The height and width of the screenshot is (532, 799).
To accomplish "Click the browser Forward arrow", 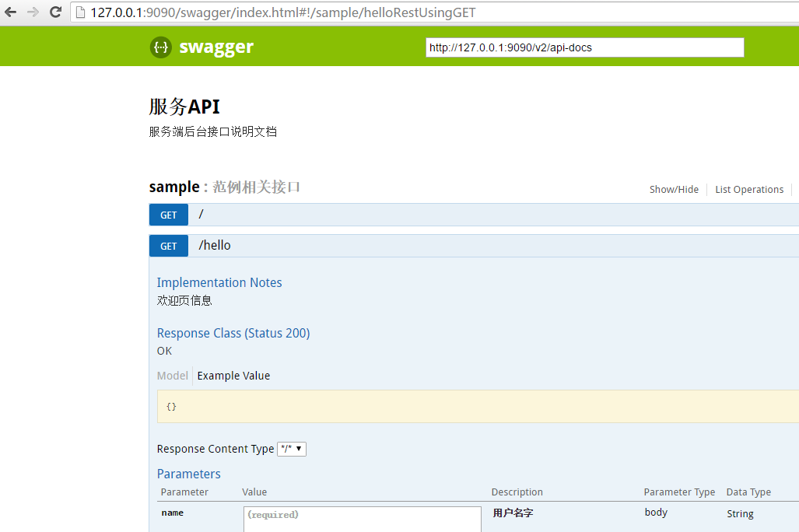I will coord(33,12).
